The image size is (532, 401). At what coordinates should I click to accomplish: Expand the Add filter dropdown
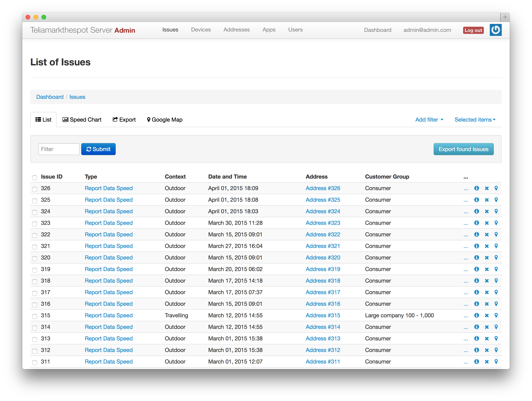pos(429,120)
